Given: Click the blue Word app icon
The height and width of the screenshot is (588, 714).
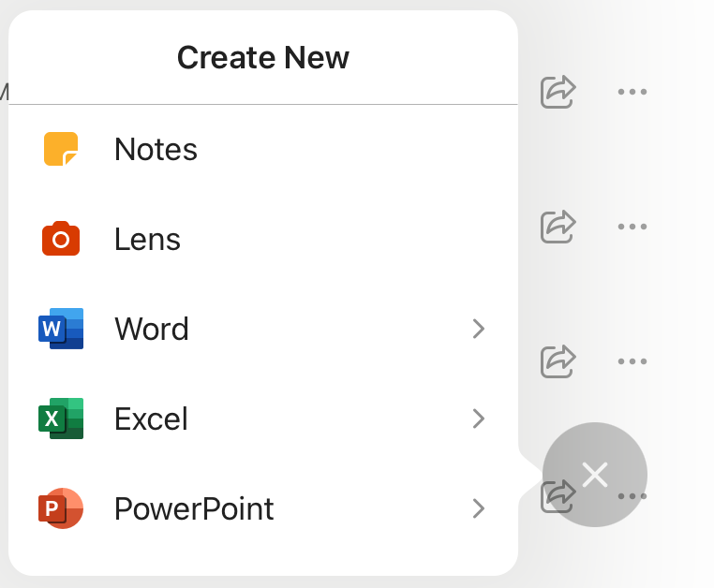Looking at the screenshot, I should click(x=61, y=329).
